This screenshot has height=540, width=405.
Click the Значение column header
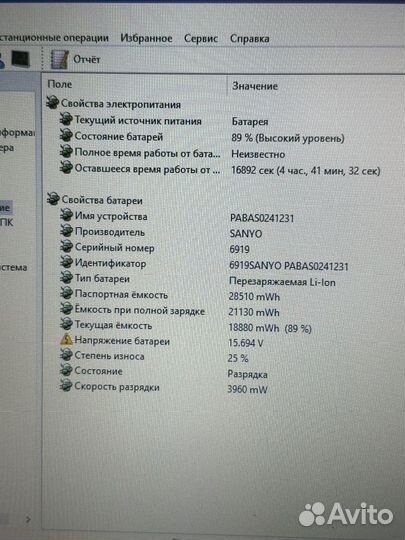click(x=255, y=86)
